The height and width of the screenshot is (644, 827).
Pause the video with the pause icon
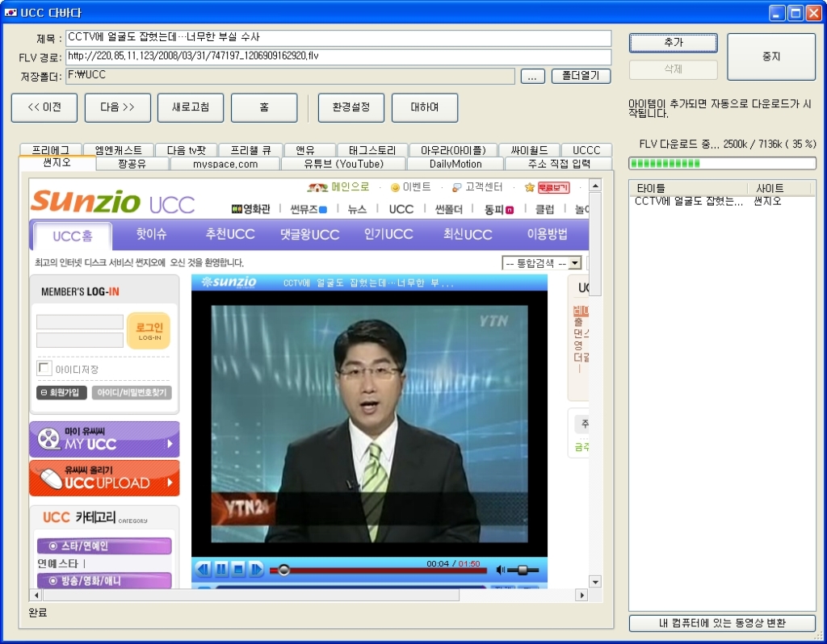click(221, 569)
